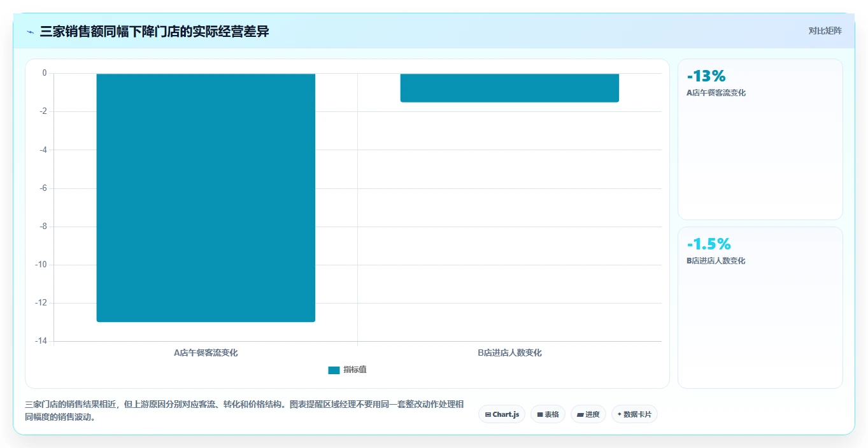This screenshot has height=448, width=868.
Task: Click the A店午餐客流变化 x-axis label
Action: click(206, 353)
